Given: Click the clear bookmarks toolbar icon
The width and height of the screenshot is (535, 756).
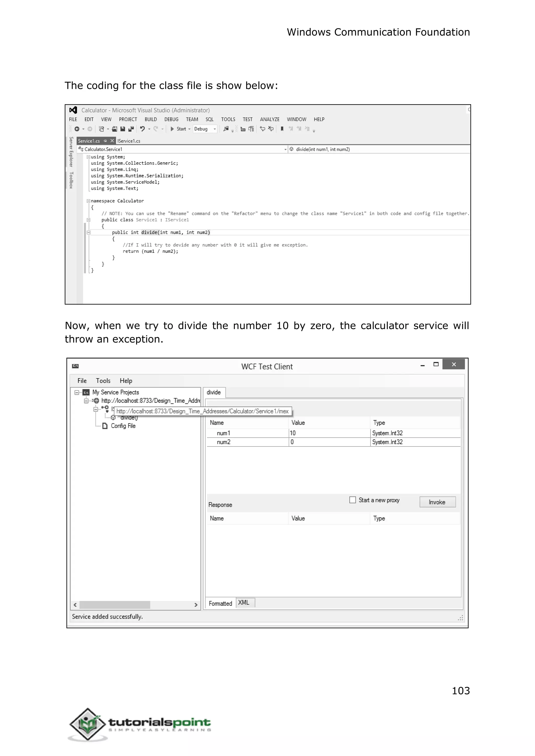Looking at the screenshot, I should pos(307,129).
